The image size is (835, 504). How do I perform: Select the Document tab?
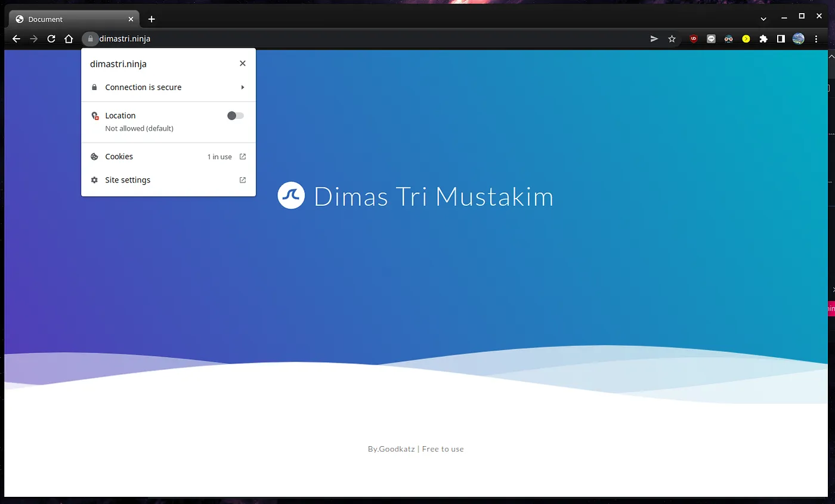point(72,19)
